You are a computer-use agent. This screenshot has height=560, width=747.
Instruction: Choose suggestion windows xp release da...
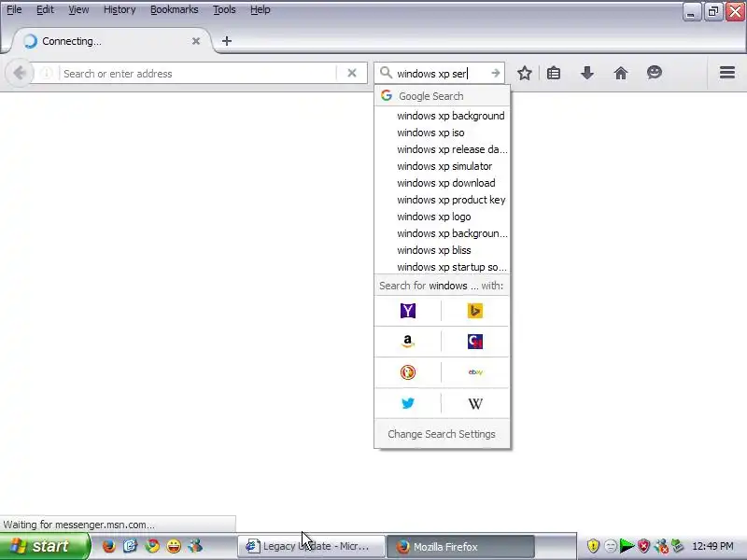[442, 149]
